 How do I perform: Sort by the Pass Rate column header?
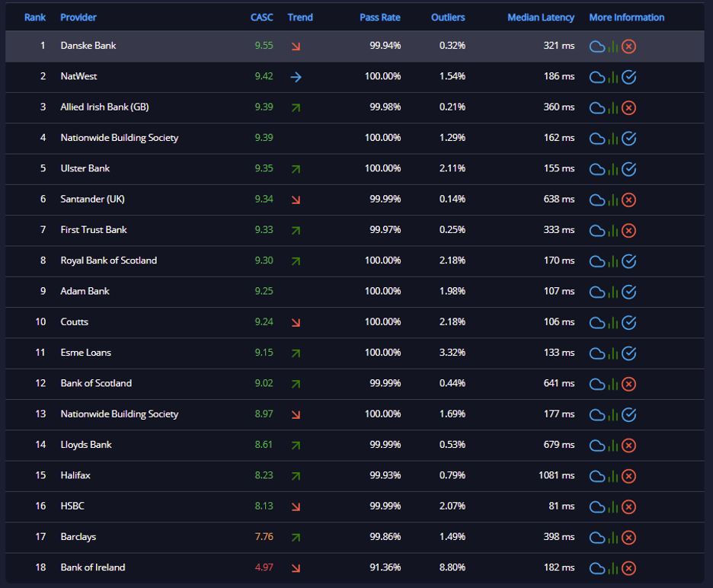coord(380,18)
